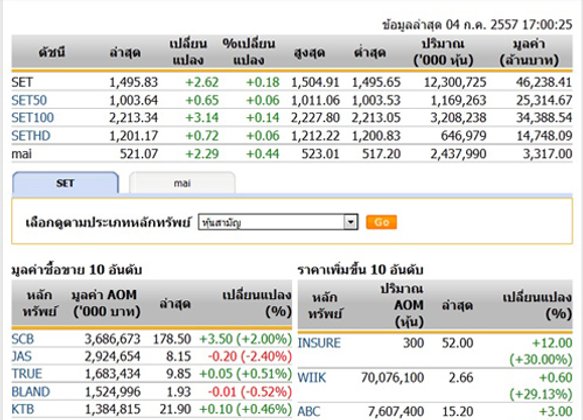Select SET100 last value 2,213.34
Screen dimensions: 583x420
click(133, 118)
